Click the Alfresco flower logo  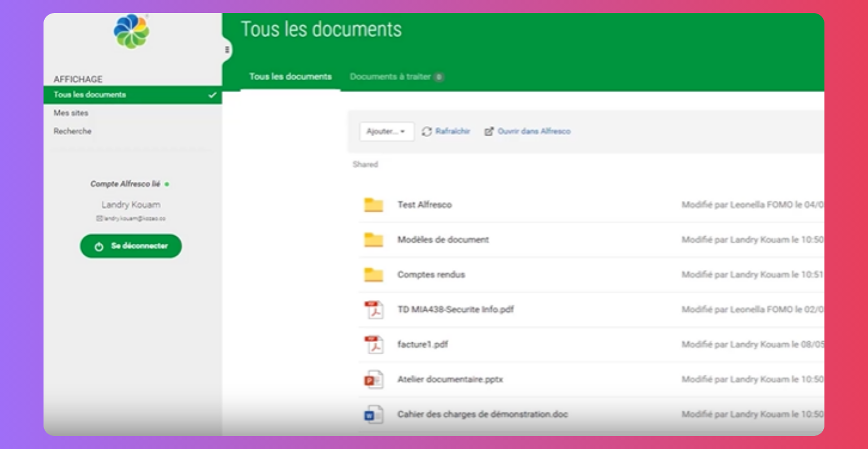pyautogui.click(x=132, y=32)
